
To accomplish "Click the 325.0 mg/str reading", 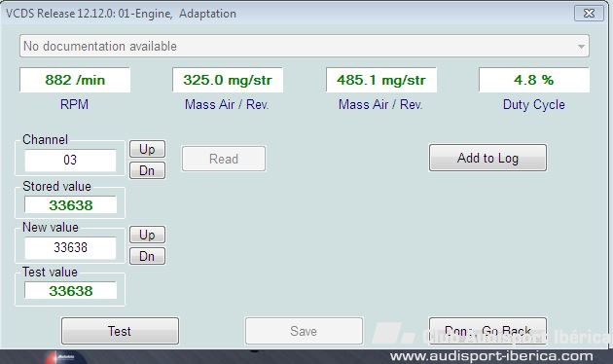I will click(228, 80).
